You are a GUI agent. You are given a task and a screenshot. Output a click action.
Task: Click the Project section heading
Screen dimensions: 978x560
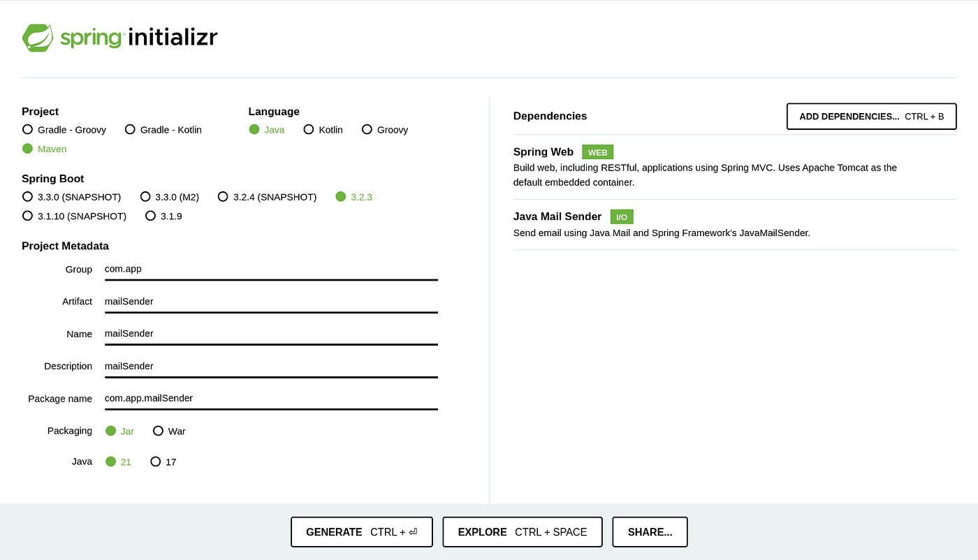[x=41, y=112]
